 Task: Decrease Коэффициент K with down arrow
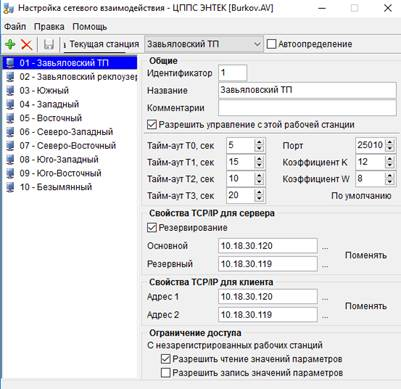coord(390,165)
